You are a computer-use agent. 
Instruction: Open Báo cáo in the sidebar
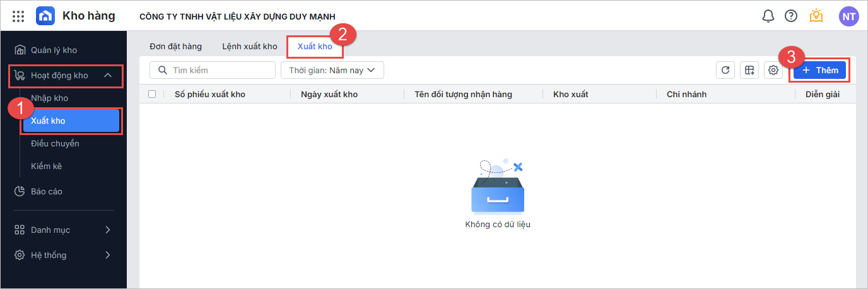pyautogui.click(x=47, y=191)
